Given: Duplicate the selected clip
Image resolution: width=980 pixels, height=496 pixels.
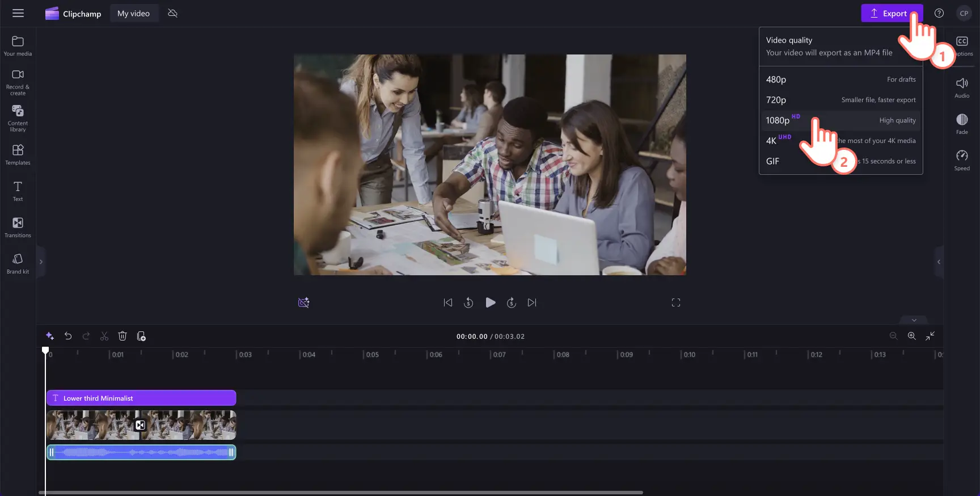Looking at the screenshot, I should point(141,336).
